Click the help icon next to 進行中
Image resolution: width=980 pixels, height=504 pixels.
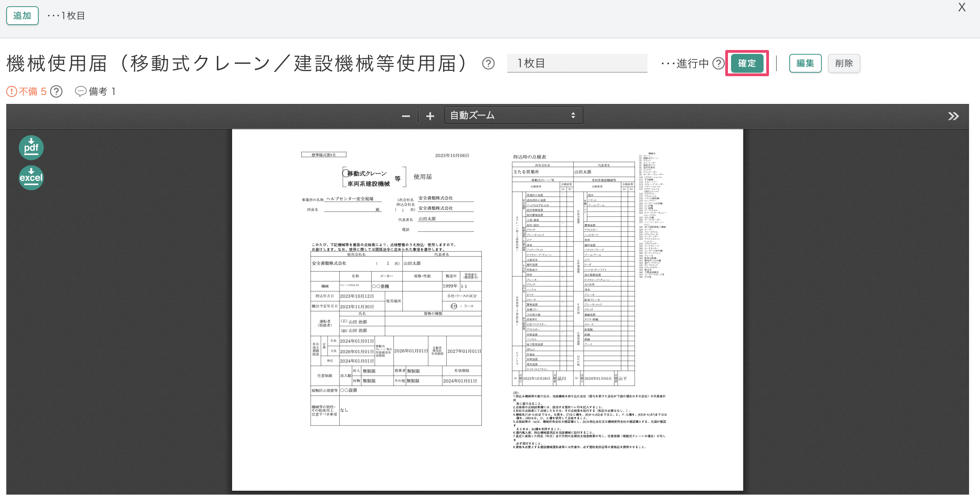(x=718, y=63)
